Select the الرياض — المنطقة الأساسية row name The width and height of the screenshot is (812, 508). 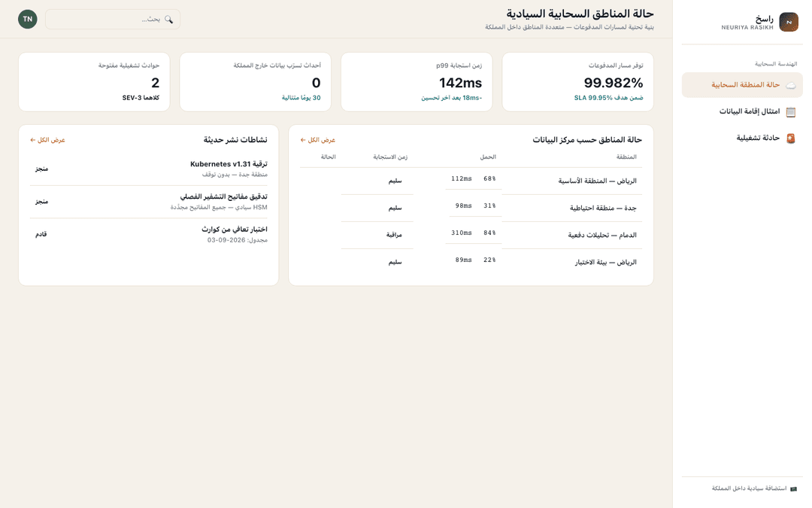[597, 181]
